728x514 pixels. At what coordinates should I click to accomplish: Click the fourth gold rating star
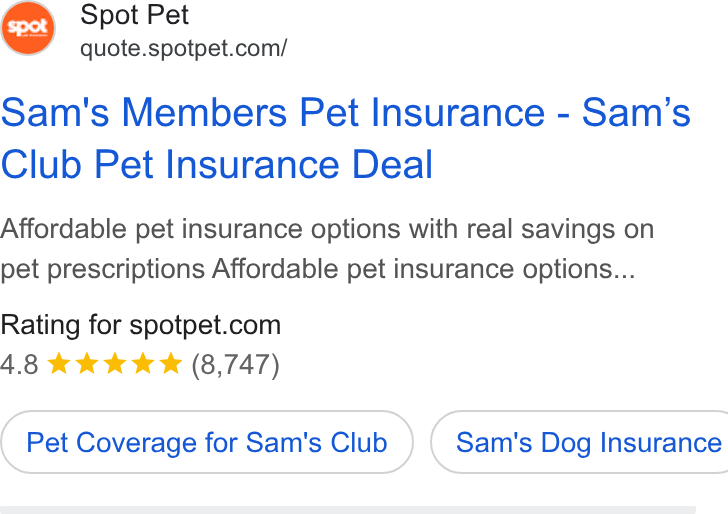tap(143, 363)
